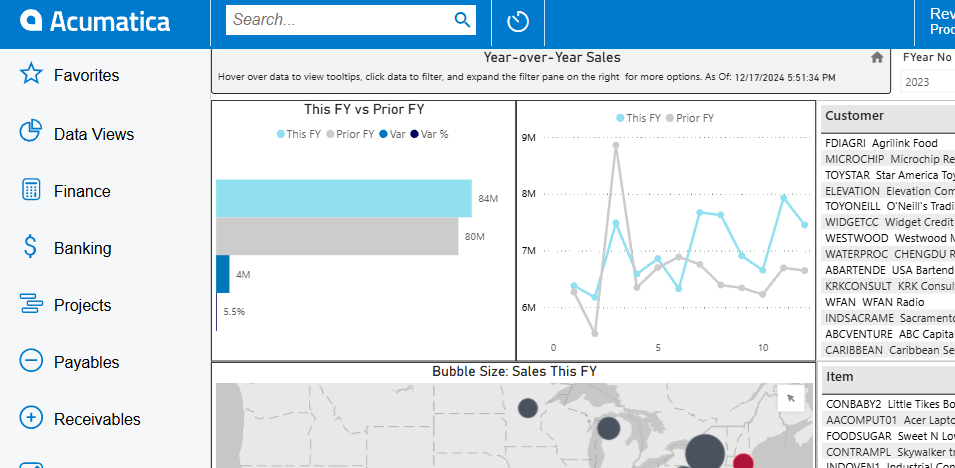This screenshot has height=468, width=955.
Task: Select TOYSTAR Star America customer row
Action: (x=888, y=175)
